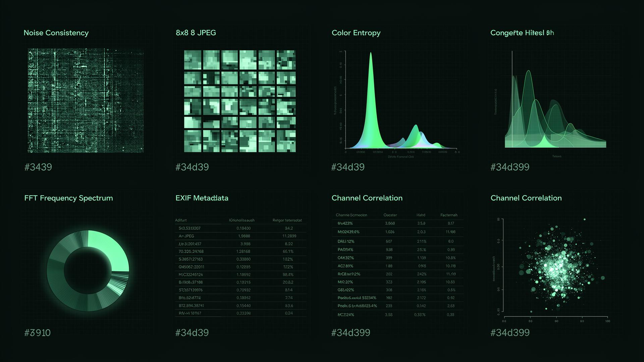Click the 'Factemah' column header
This screenshot has height=362, width=644.
[449, 215]
